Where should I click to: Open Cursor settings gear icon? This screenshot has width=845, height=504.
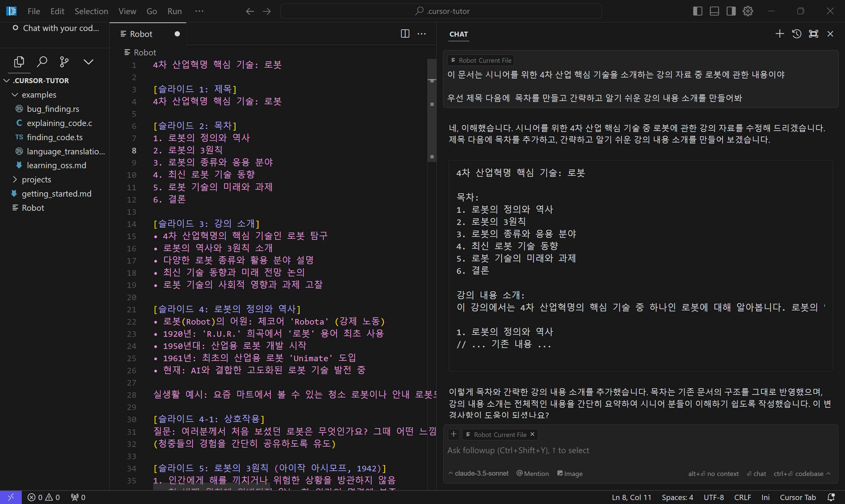click(x=748, y=11)
